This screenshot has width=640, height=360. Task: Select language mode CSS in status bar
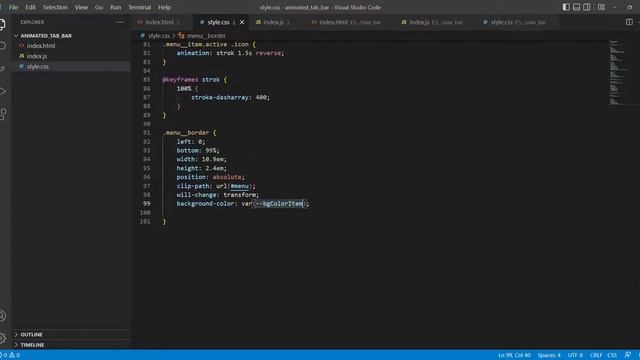point(612,355)
